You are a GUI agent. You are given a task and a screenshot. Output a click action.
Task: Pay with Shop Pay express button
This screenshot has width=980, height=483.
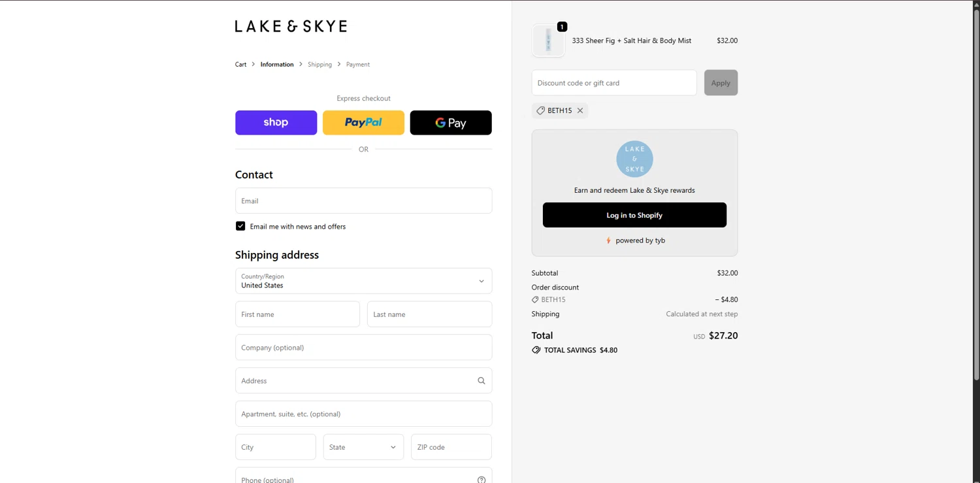tap(276, 123)
